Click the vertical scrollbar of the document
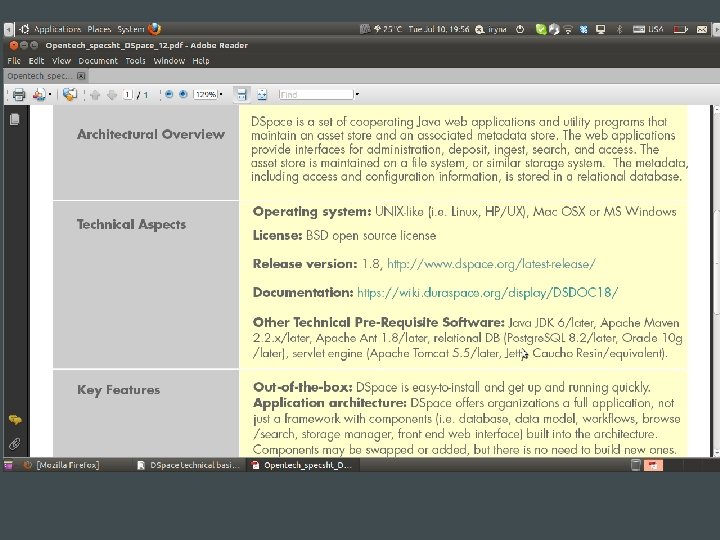The width and height of the screenshot is (720, 540). (716, 262)
